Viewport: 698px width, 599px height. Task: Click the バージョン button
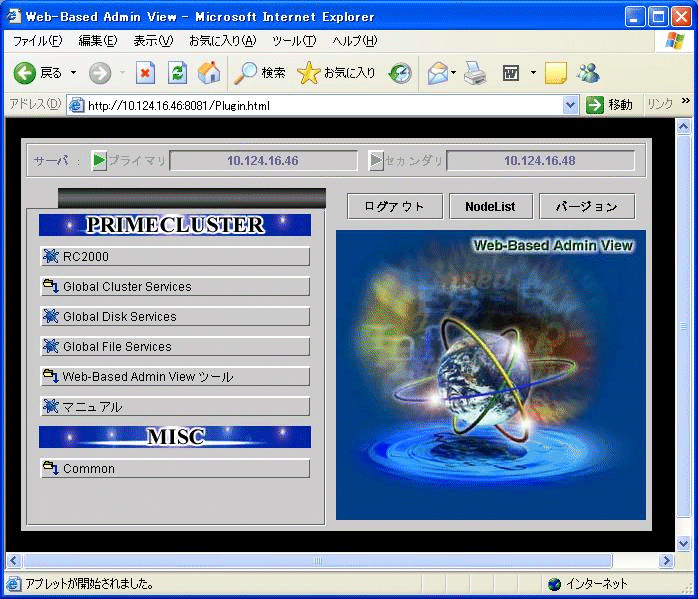[587, 206]
